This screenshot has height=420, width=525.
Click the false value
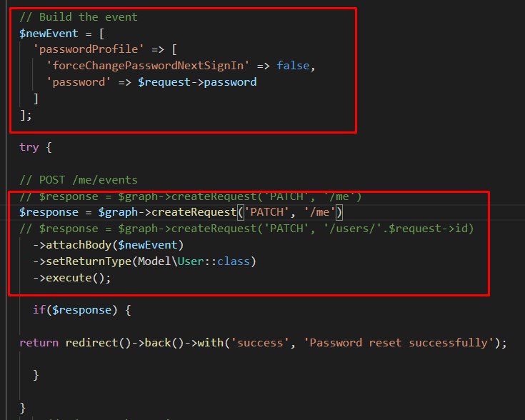293,66
